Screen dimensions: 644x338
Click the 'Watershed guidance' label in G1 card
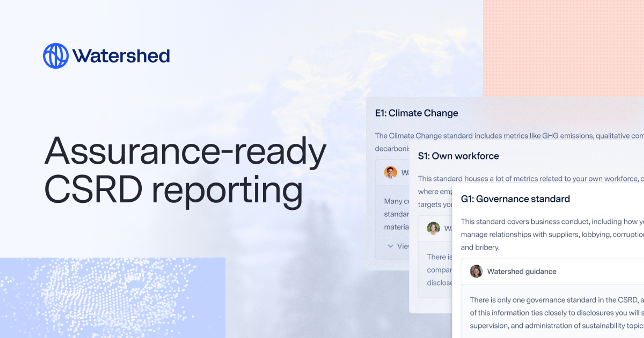coord(522,271)
